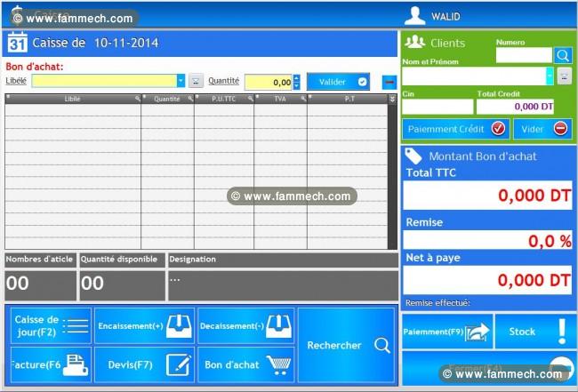Click the Stock button
This screenshot has width=578, height=392.
click(534, 332)
